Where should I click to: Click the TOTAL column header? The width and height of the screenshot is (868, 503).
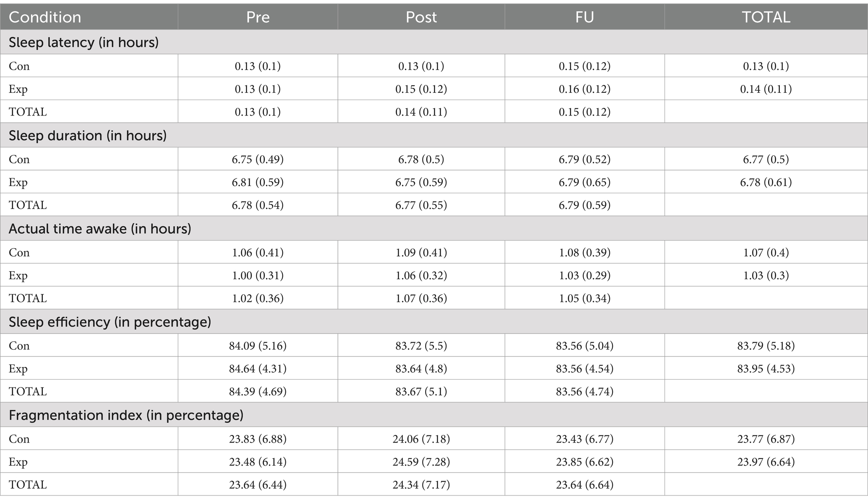click(x=766, y=17)
